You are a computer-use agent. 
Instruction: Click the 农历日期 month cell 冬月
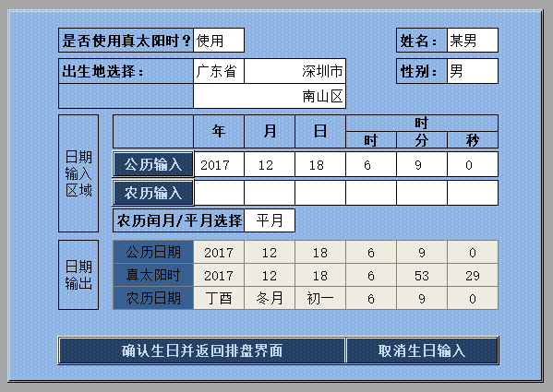coord(270,298)
